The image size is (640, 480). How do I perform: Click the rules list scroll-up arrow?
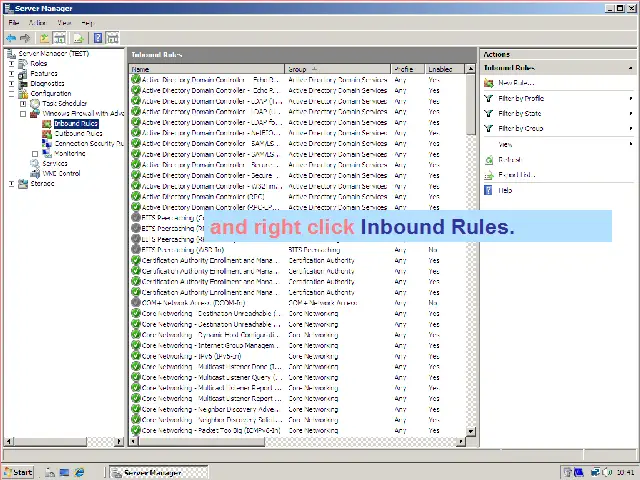(471, 69)
